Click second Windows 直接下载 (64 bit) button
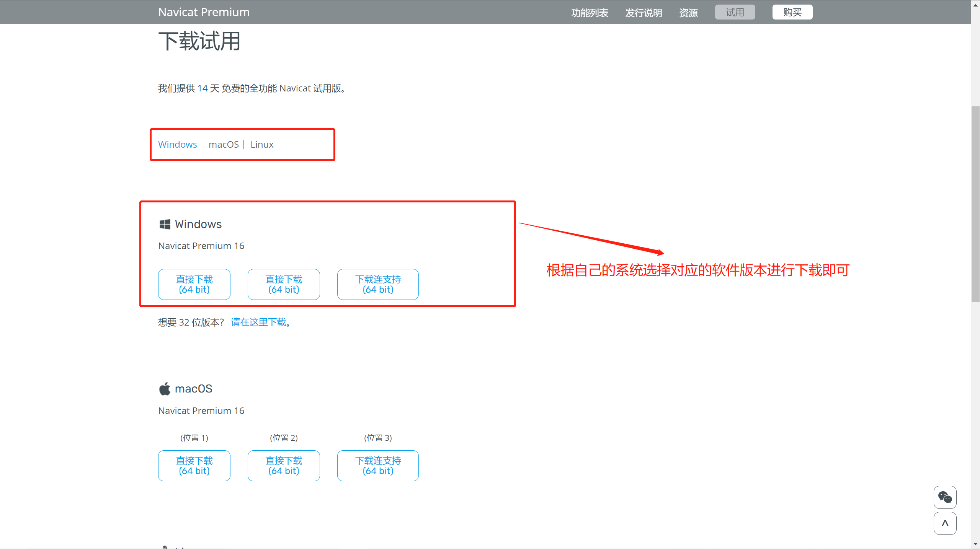980x549 pixels. (284, 284)
